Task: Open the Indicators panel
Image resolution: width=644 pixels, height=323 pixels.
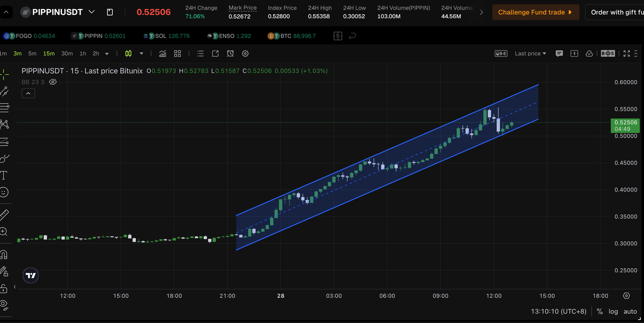Action: [163, 53]
